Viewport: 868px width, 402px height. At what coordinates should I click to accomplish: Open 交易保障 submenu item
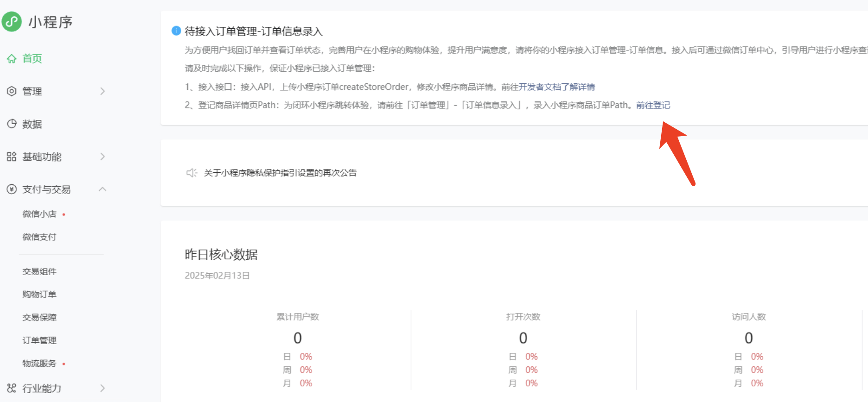tap(39, 317)
